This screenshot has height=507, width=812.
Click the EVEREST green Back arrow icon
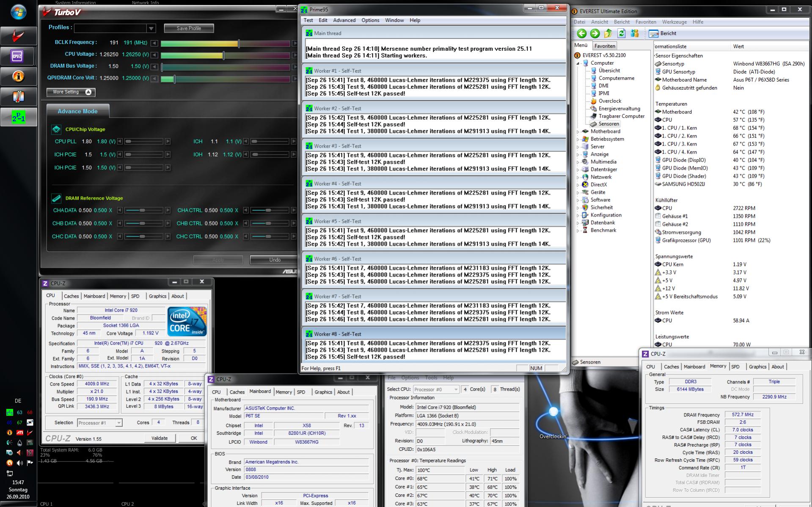tap(582, 33)
